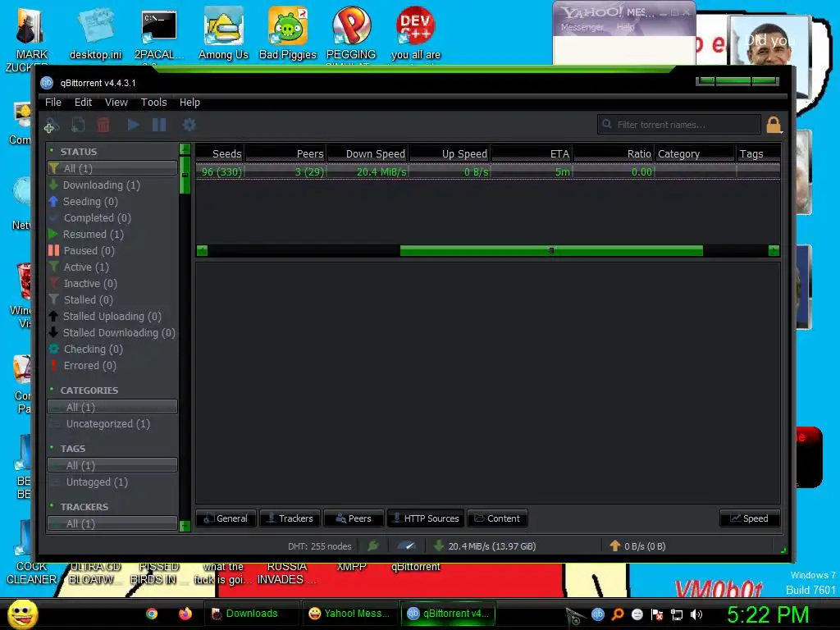The image size is (840, 630).
Task: Click the orange upload speed arrow in status bar
Action: point(615,546)
